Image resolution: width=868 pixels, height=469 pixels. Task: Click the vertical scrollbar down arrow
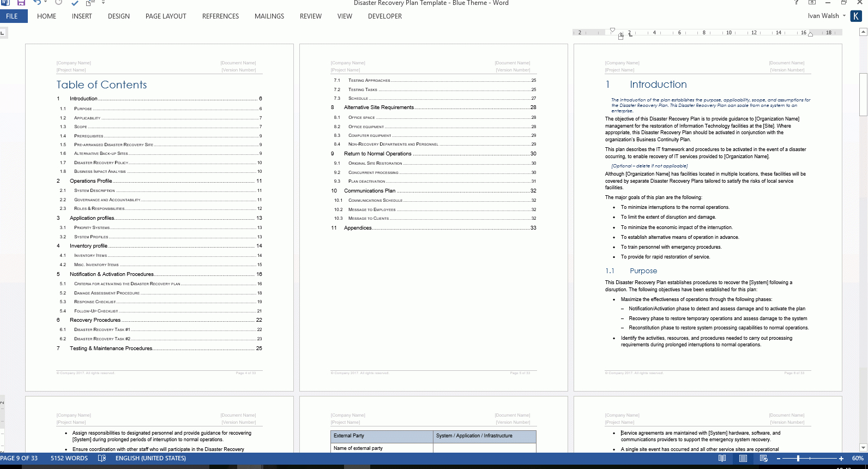[x=863, y=448]
